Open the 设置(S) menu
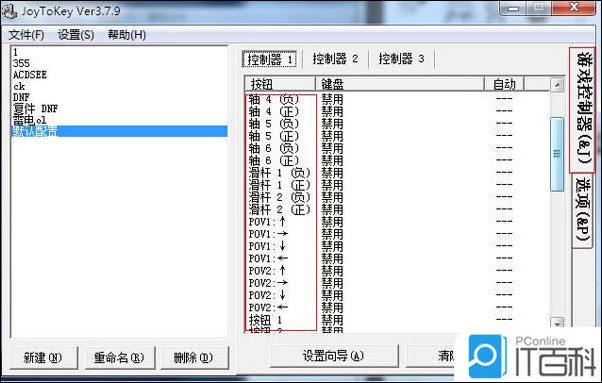This screenshot has height=383, width=602. pyautogui.click(x=76, y=35)
